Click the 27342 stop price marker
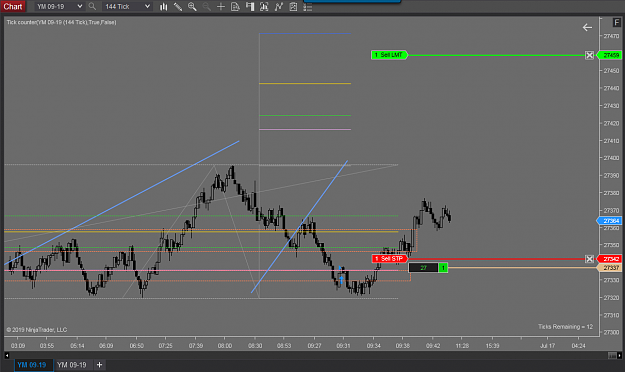Viewport: 625px width, 372px height. coord(610,259)
